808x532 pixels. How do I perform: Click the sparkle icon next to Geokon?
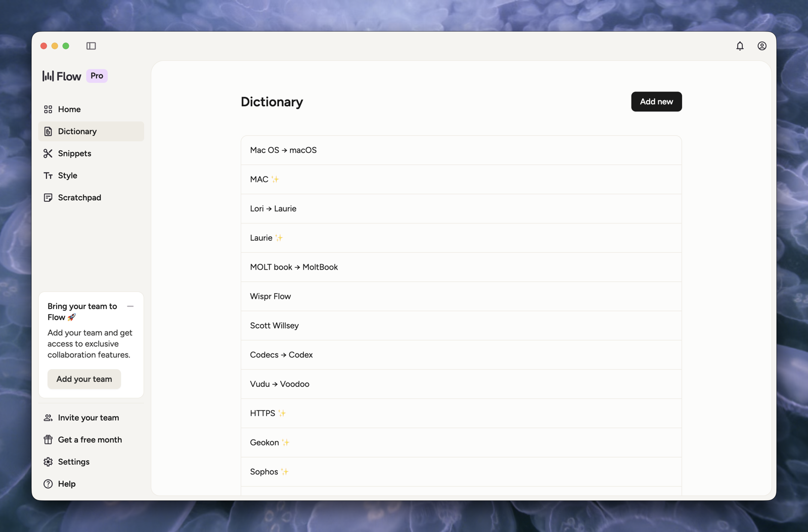[286, 442]
